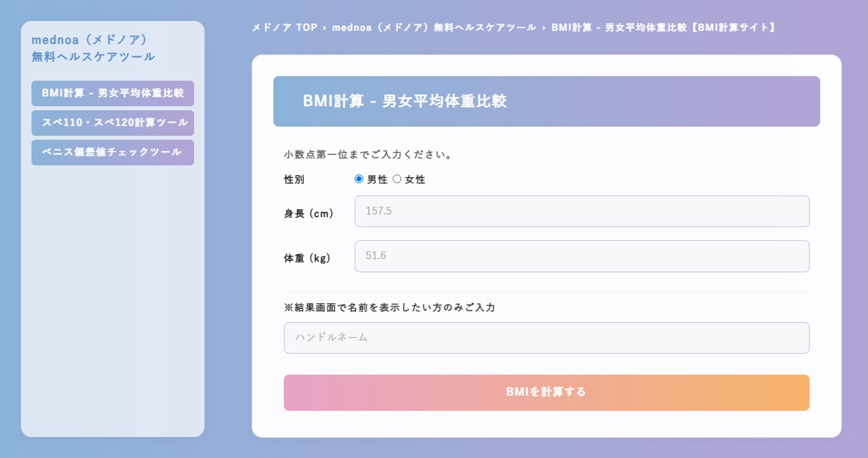The height and width of the screenshot is (458, 868).
Task: Click the 体重（kg）field label
Action: pos(307,259)
